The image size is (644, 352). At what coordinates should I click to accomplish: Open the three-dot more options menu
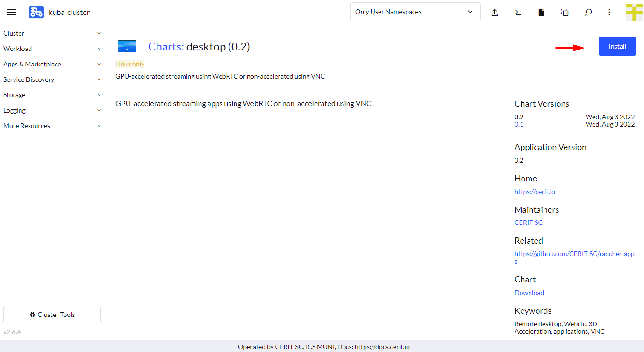point(609,12)
